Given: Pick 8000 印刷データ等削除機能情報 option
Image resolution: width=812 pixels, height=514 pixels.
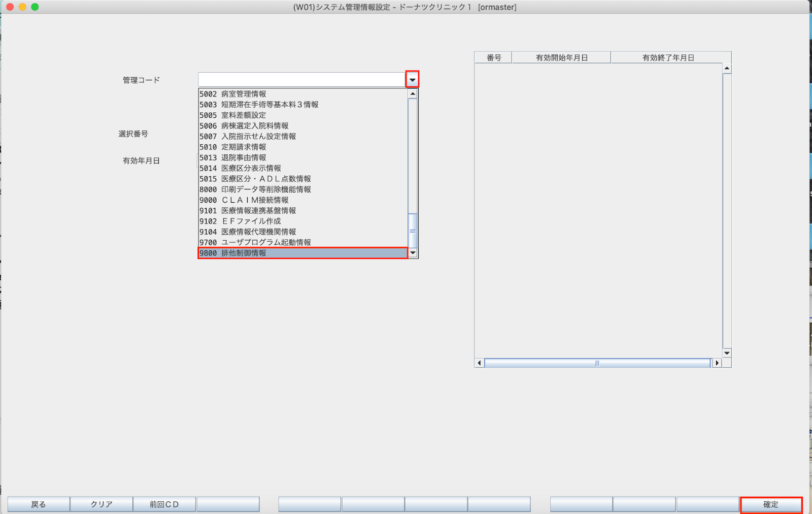Looking at the screenshot, I should [x=302, y=189].
